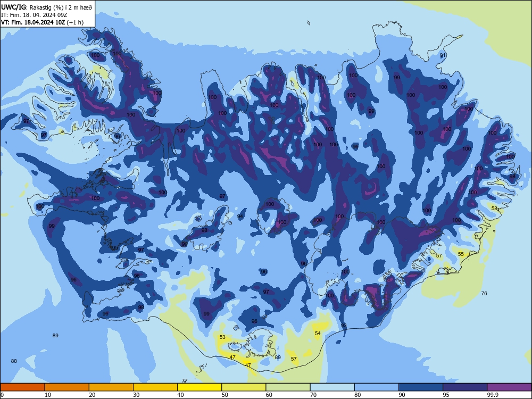
Task: Click the 0–10 dark orange legend swatch
Action: pyautogui.click(x=22, y=387)
